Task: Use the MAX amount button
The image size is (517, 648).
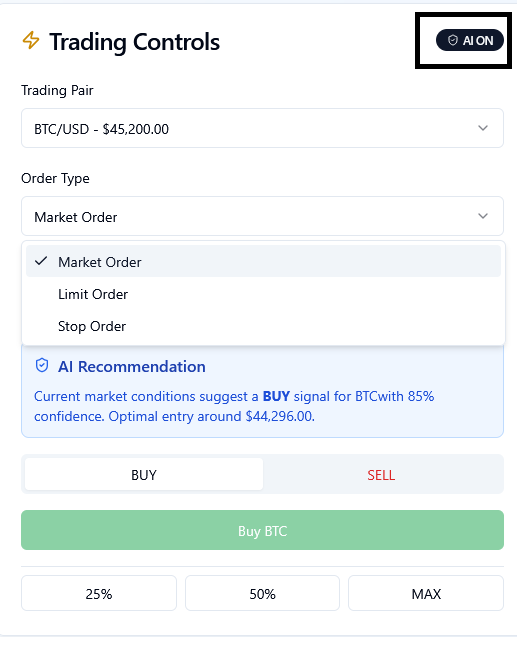Action: pos(426,593)
